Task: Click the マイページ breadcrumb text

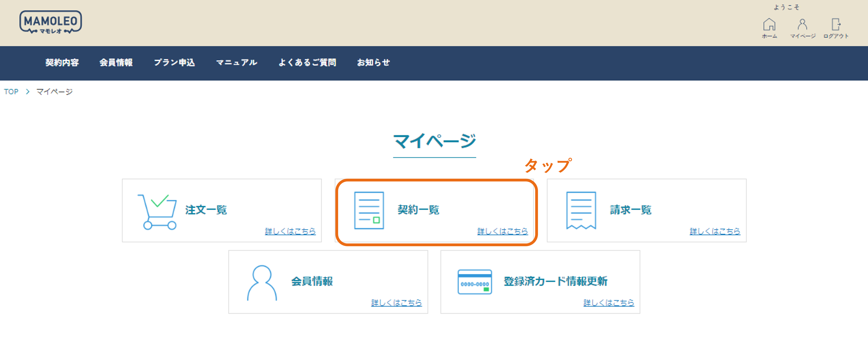Action: [x=54, y=92]
